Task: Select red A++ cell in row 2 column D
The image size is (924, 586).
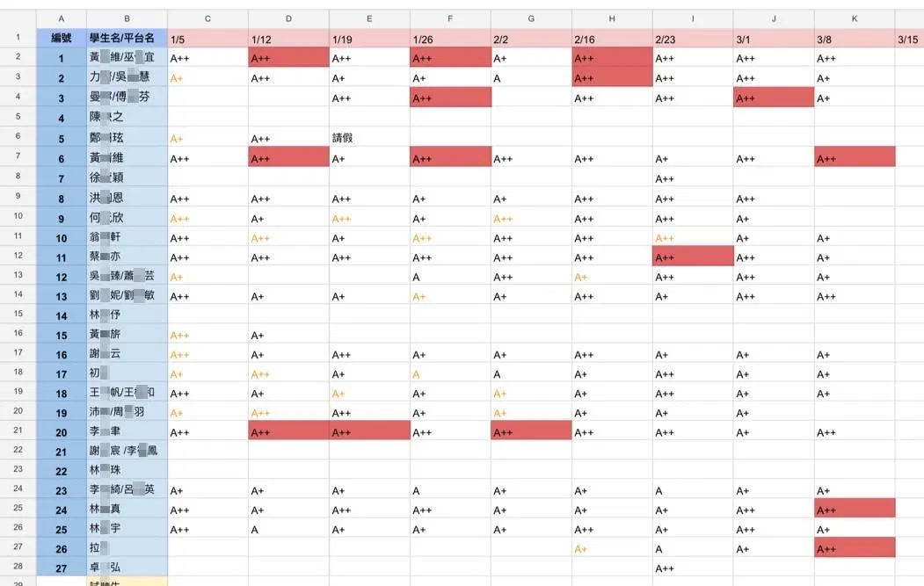Action: click(x=288, y=58)
